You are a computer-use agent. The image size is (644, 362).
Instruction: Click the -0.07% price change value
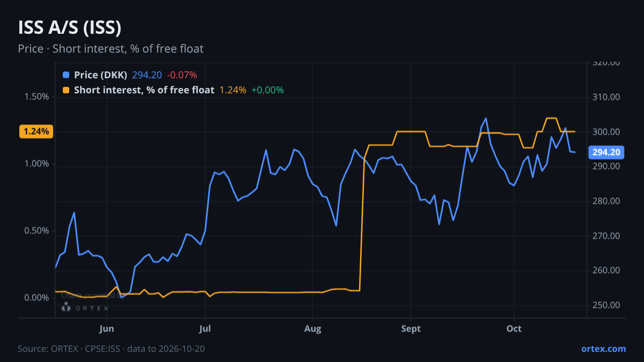(182, 75)
